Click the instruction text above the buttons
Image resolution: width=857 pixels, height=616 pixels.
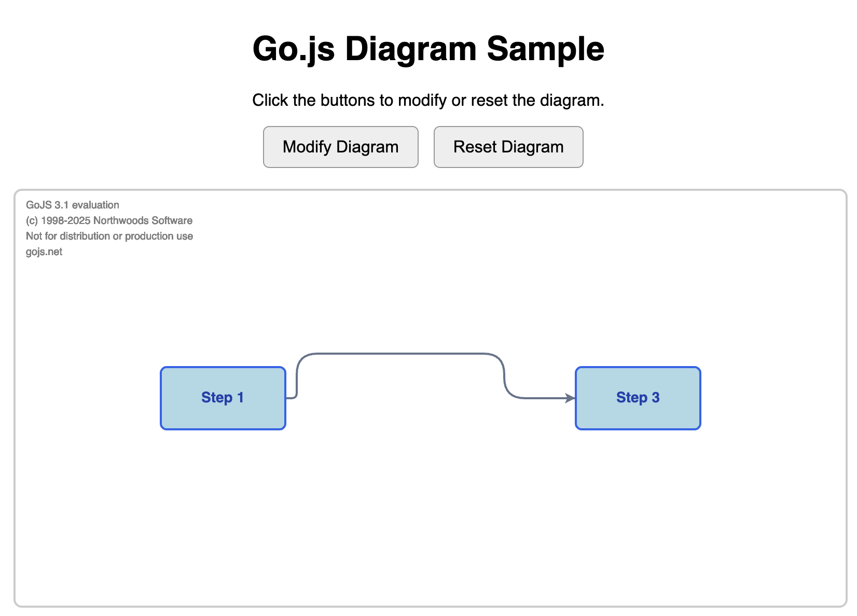tap(428, 100)
